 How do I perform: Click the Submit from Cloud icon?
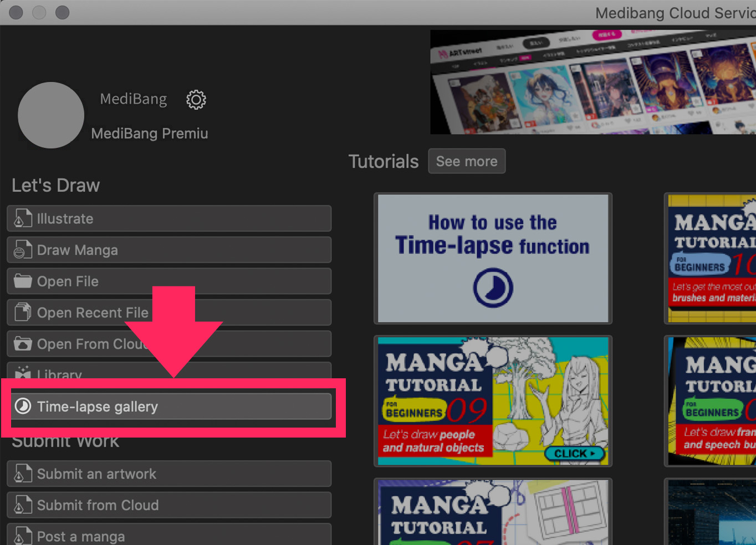(21, 505)
